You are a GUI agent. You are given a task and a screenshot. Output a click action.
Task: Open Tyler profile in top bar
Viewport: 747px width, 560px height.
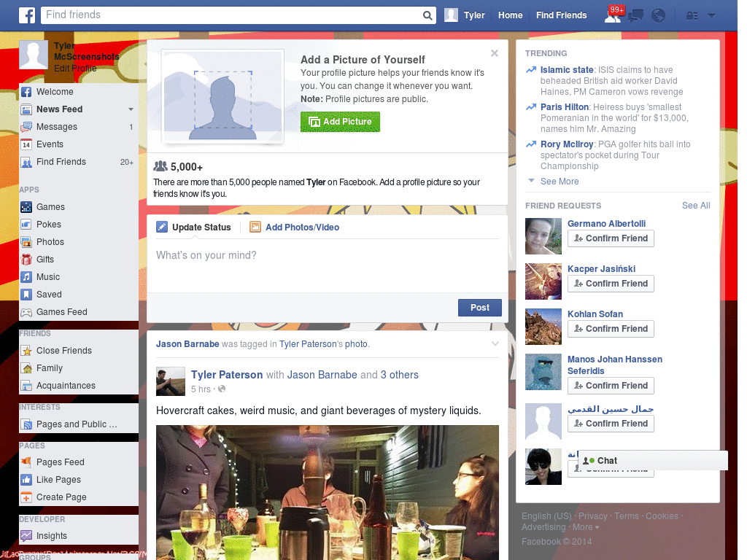(465, 15)
